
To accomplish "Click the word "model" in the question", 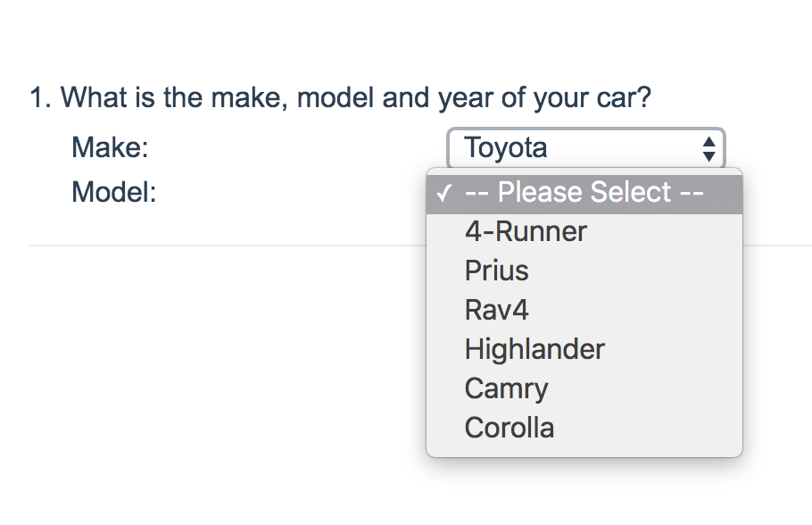I will pyautogui.click(x=336, y=97).
